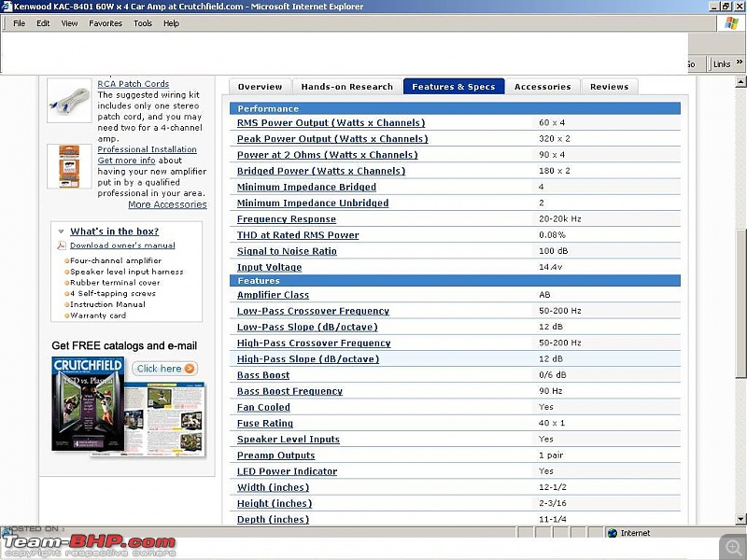Open the Crutchfield catalog cover image
The height and width of the screenshot is (560, 747).
(88, 404)
